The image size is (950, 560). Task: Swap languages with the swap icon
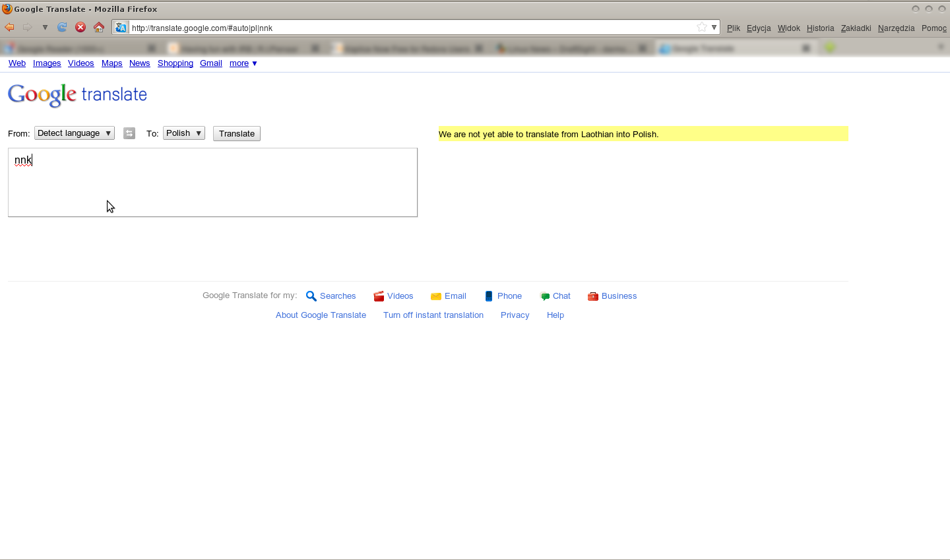pos(129,133)
